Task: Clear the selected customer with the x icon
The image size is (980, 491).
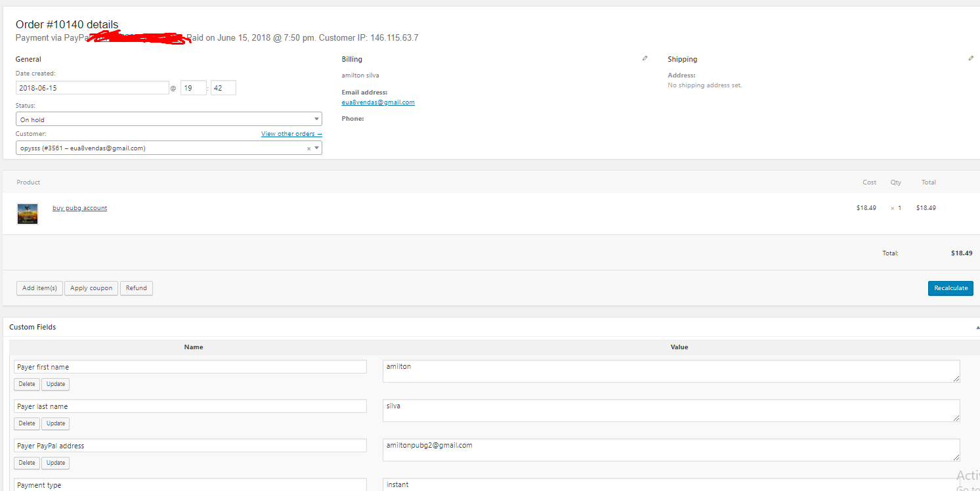Action: (309, 148)
